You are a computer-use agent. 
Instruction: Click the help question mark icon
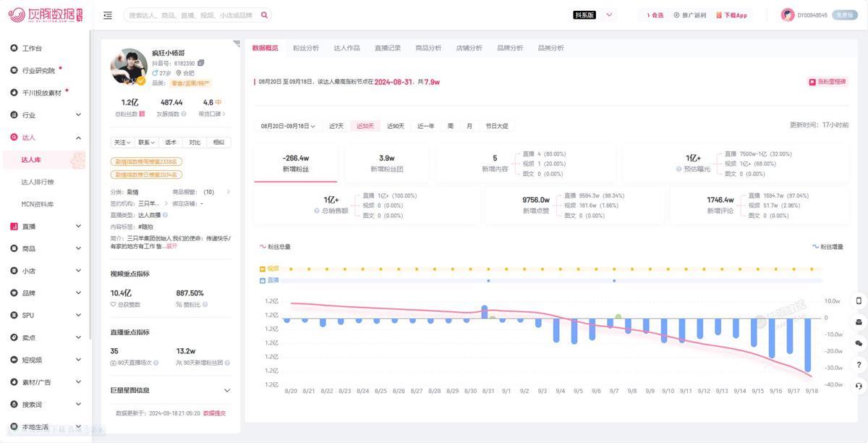[x=859, y=365]
